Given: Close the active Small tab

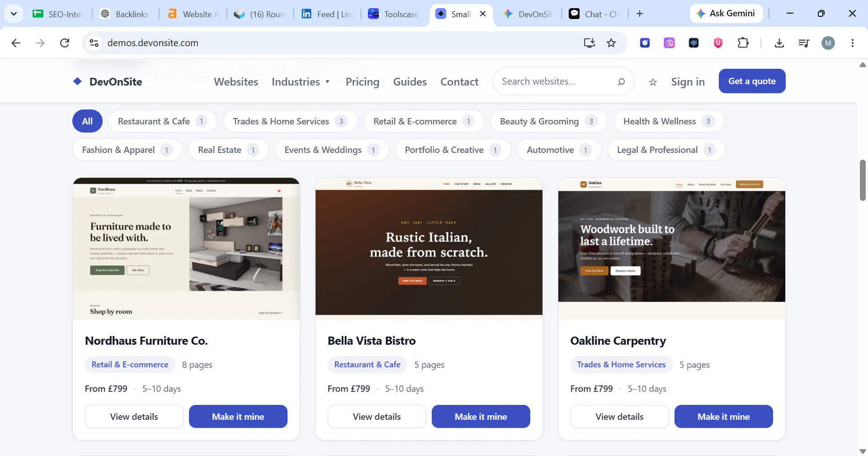Looking at the screenshot, I should tap(483, 14).
